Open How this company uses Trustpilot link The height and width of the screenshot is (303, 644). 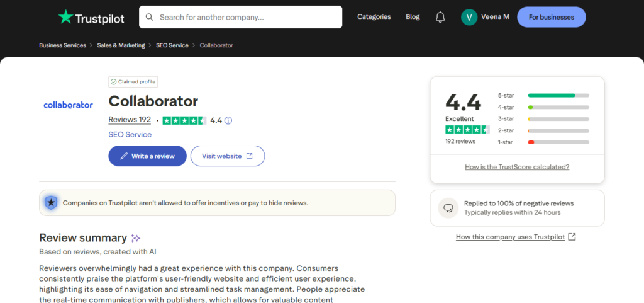(511, 237)
